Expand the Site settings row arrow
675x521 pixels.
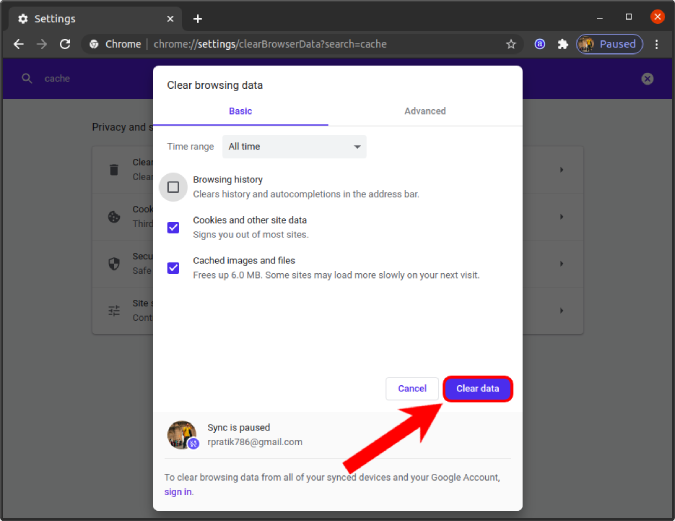click(561, 310)
